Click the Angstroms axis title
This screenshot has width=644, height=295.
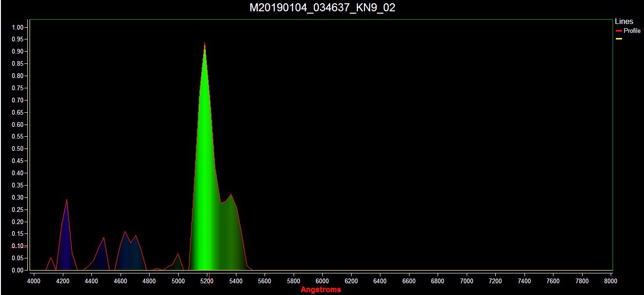[321, 290]
